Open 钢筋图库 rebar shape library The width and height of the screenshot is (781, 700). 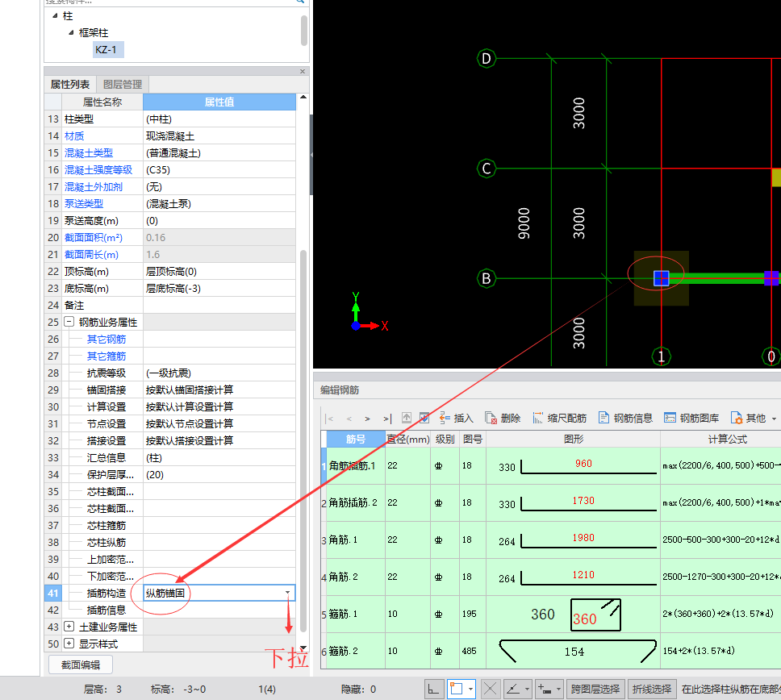point(691,419)
